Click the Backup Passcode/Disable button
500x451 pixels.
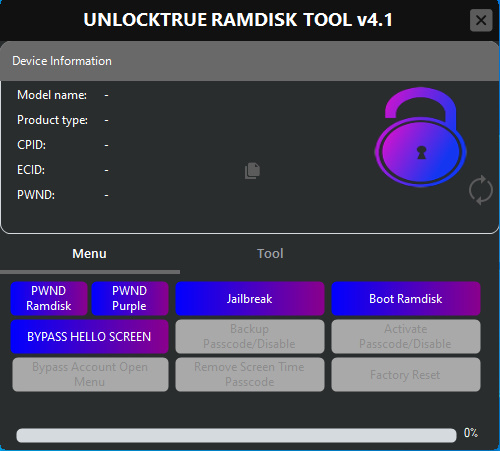(x=250, y=337)
